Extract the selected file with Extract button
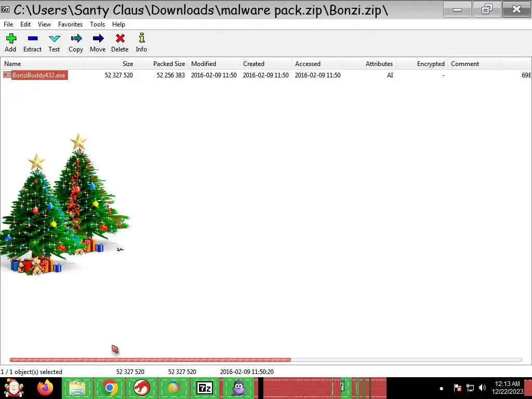The image size is (532, 399). point(32,43)
